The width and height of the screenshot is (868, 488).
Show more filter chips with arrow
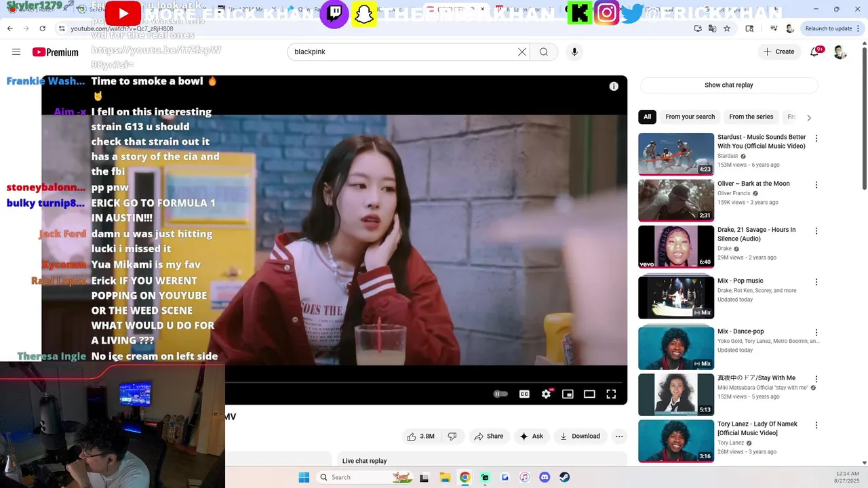coord(808,117)
